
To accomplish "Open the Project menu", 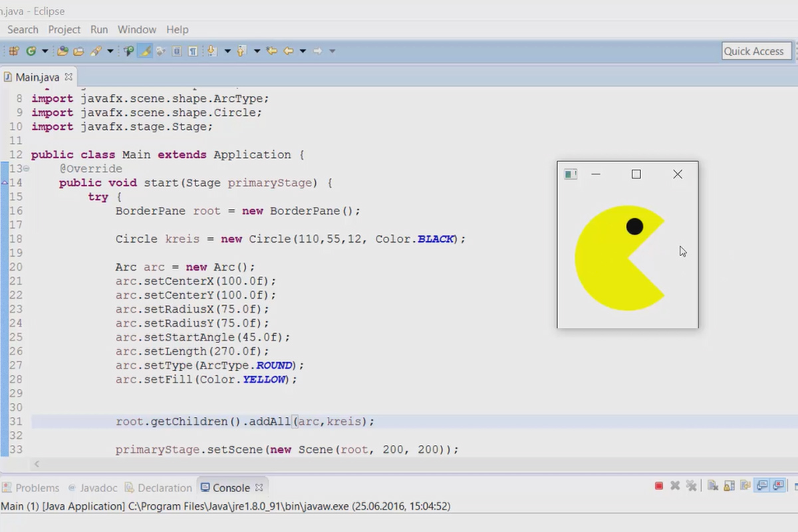I will 65,29.
